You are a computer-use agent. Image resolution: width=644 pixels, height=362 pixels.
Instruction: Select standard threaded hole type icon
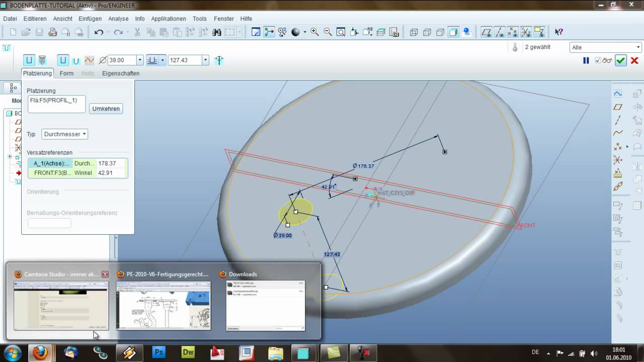coord(42,60)
